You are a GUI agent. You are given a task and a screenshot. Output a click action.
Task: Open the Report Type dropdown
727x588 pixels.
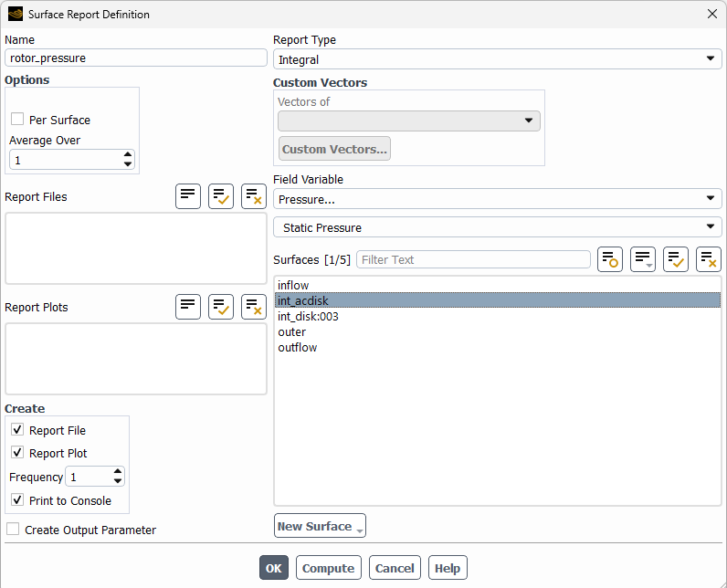pyautogui.click(x=498, y=59)
